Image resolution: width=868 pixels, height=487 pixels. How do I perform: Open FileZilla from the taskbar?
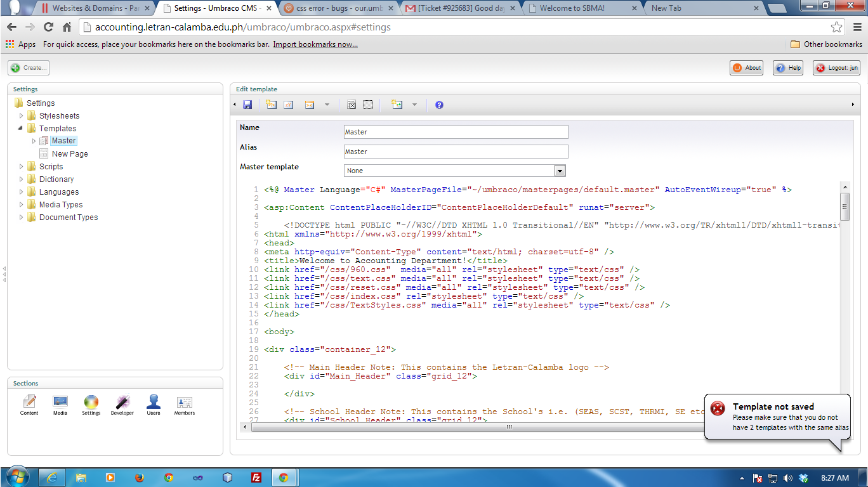[x=257, y=477]
